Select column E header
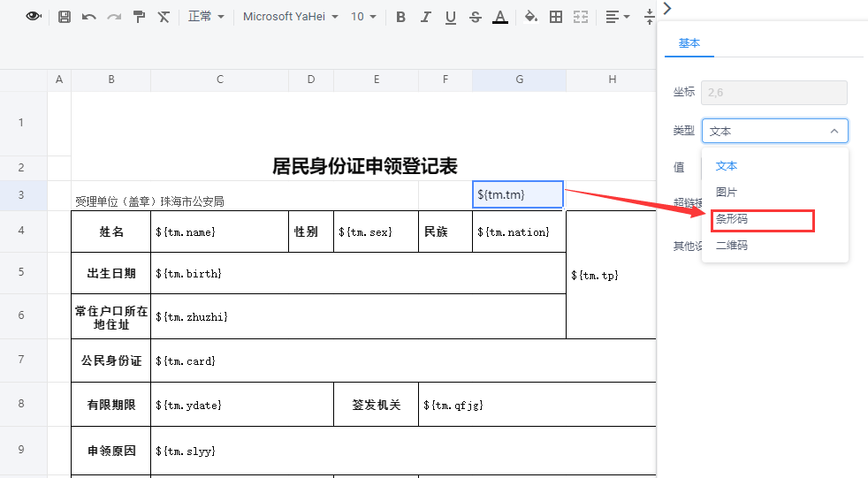 tap(377, 80)
